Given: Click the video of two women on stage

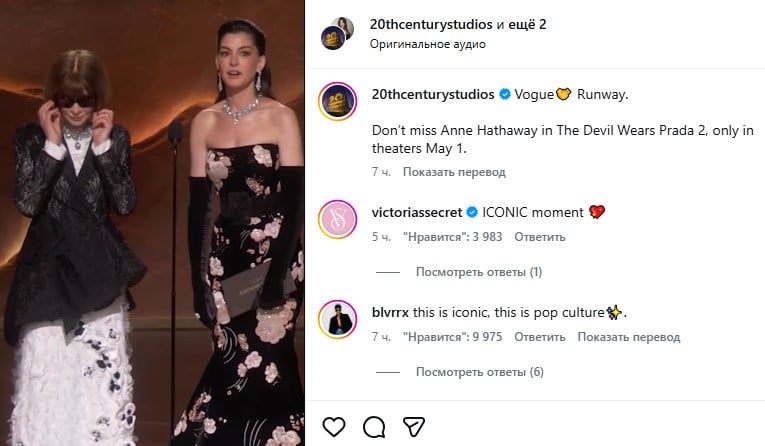Looking at the screenshot, I should tap(152, 223).
